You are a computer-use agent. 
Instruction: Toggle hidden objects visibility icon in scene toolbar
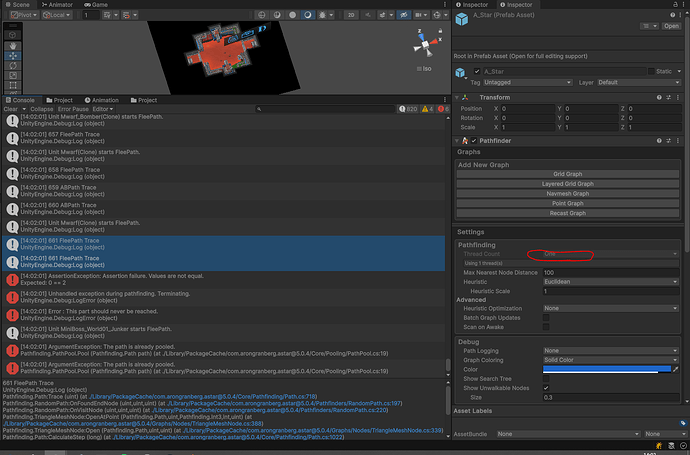404,15
